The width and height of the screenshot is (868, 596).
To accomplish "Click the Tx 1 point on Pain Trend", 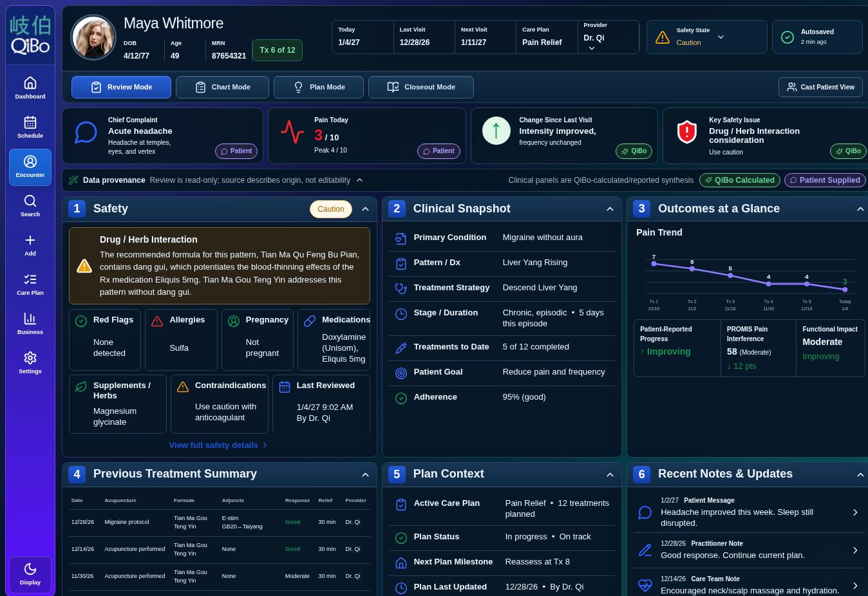I will pos(654,264).
